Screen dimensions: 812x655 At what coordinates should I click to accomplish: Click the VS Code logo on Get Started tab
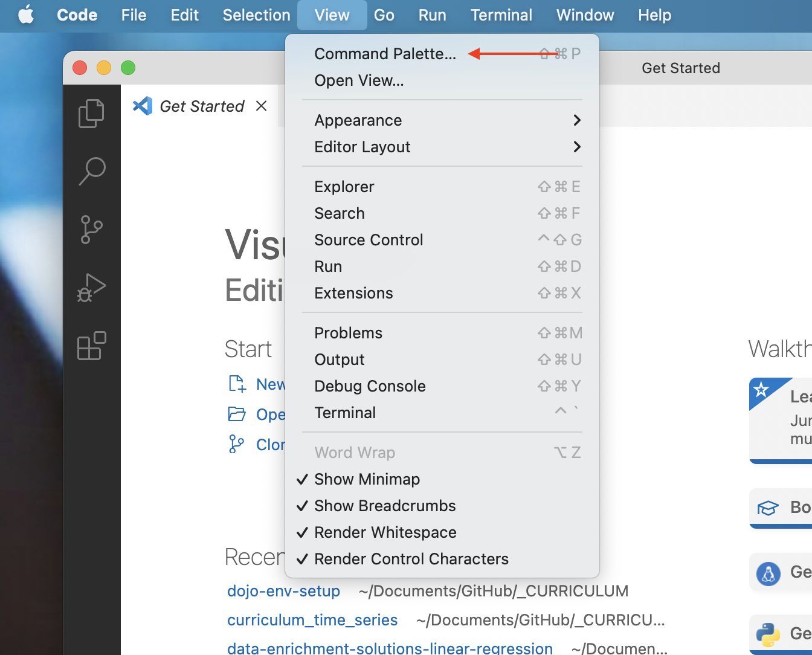pyautogui.click(x=143, y=106)
